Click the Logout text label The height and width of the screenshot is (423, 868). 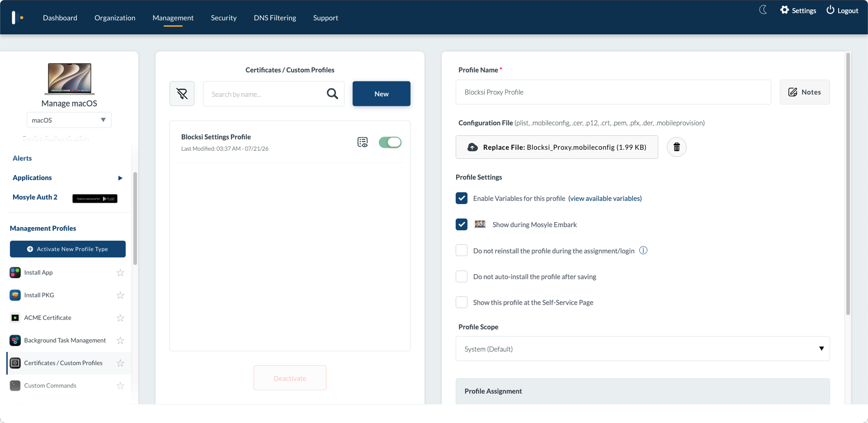[848, 10]
